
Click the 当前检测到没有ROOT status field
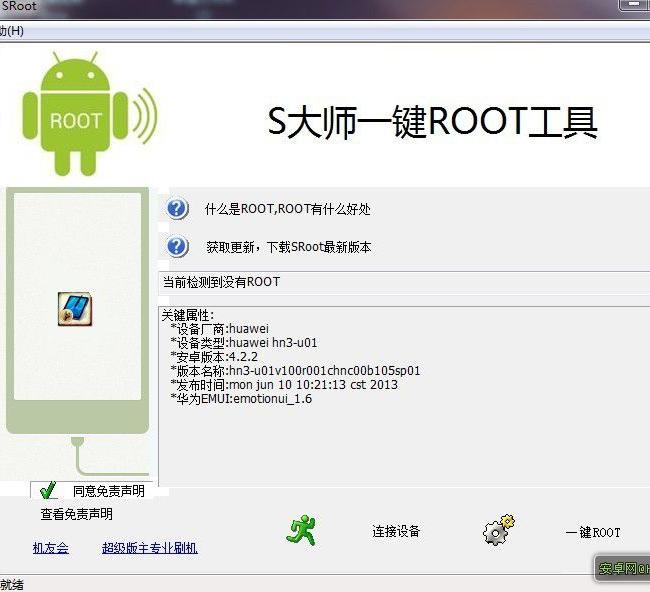404,283
